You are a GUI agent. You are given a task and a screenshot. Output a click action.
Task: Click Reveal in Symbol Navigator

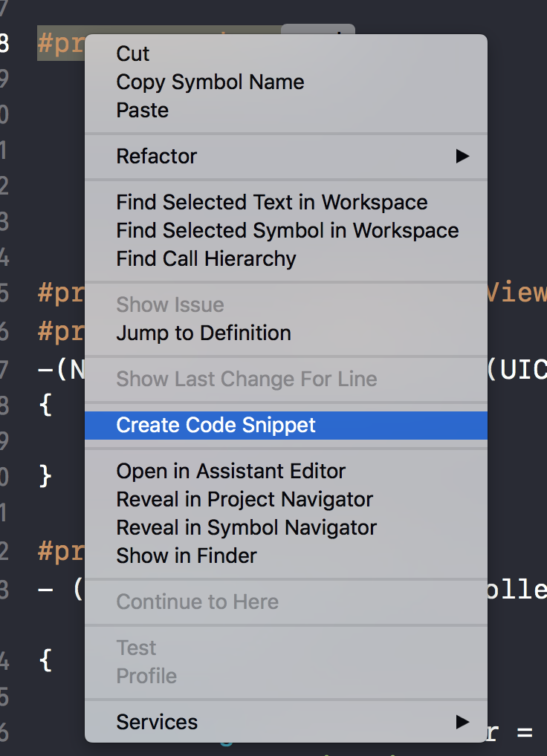tap(247, 527)
